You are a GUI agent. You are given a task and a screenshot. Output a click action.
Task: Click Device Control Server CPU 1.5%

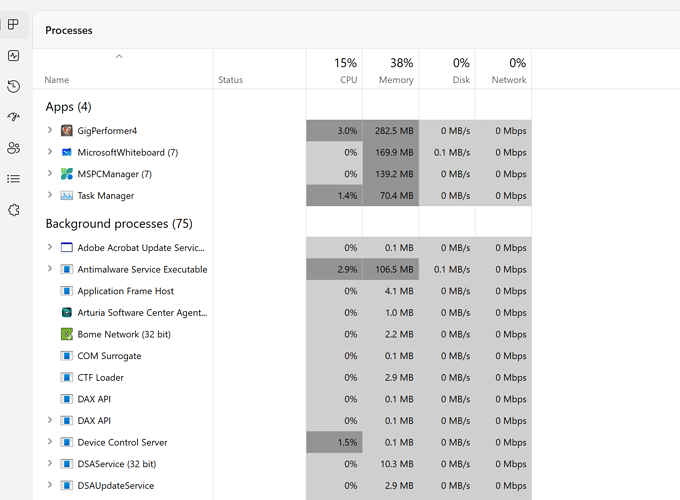coord(347,442)
